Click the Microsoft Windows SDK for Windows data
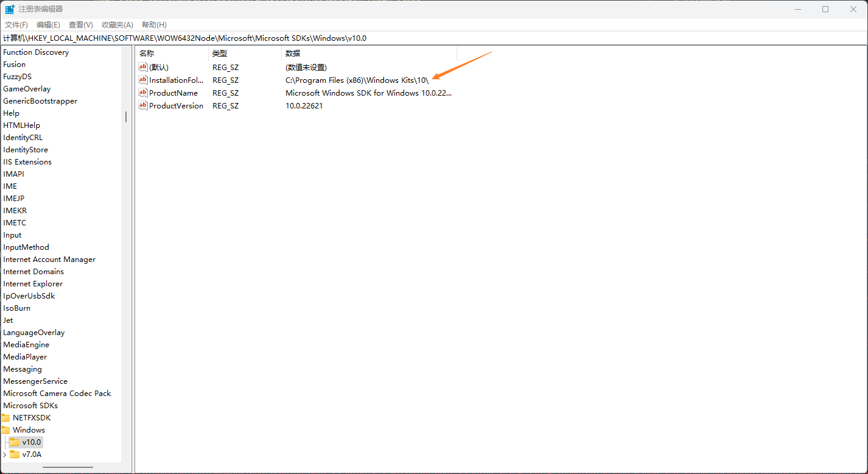868x474 pixels. pos(368,93)
